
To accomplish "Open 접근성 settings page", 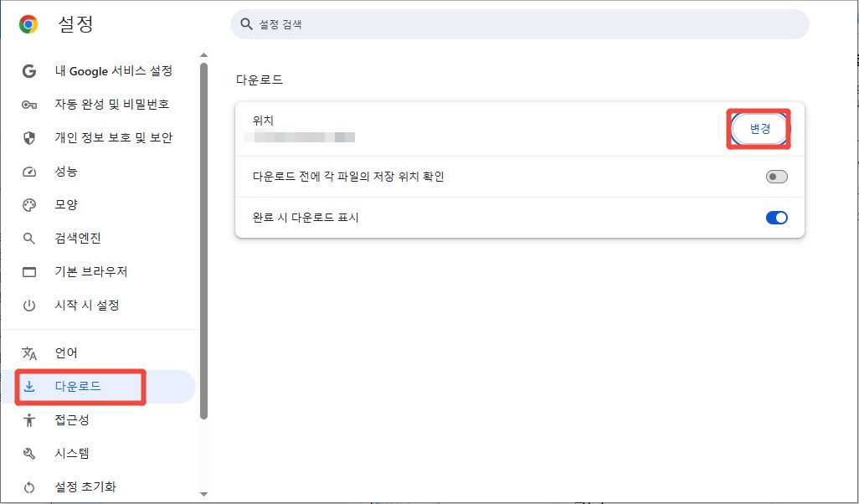I will coord(72,420).
